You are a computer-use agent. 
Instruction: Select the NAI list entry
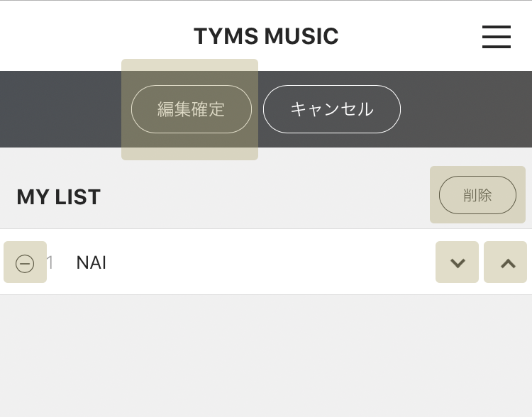pyautogui.click(x=92, y=262)
